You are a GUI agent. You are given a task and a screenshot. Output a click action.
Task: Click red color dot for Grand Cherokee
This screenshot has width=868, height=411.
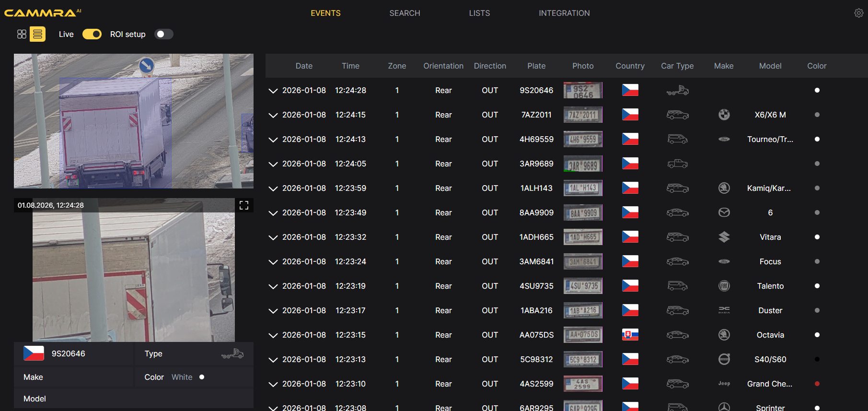tap(817, 384)
